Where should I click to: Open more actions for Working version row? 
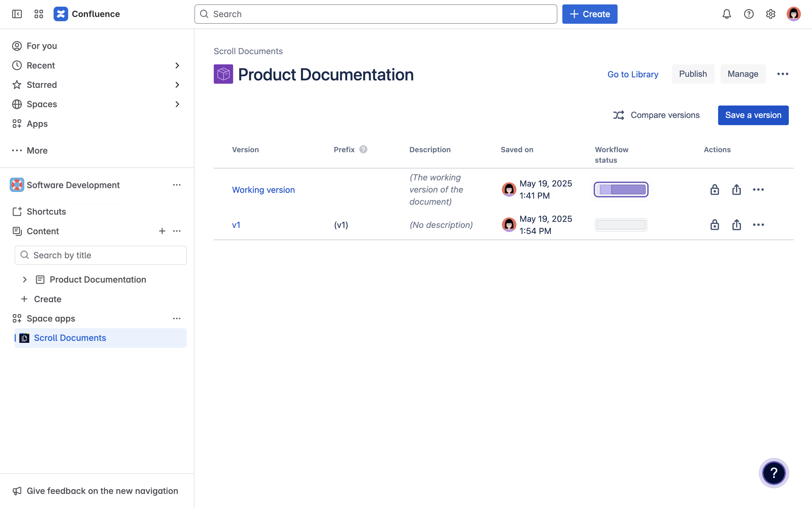click(758, 190)
